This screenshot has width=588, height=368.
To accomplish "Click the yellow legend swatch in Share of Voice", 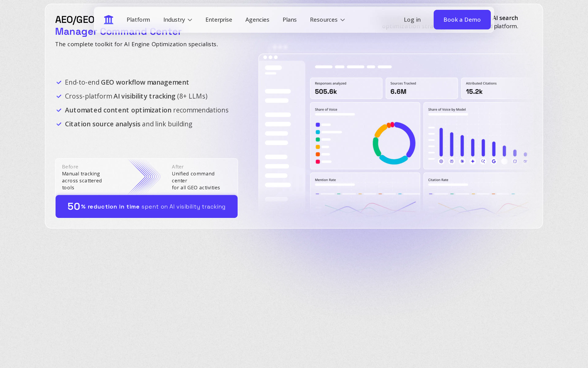I will (318, 147).
